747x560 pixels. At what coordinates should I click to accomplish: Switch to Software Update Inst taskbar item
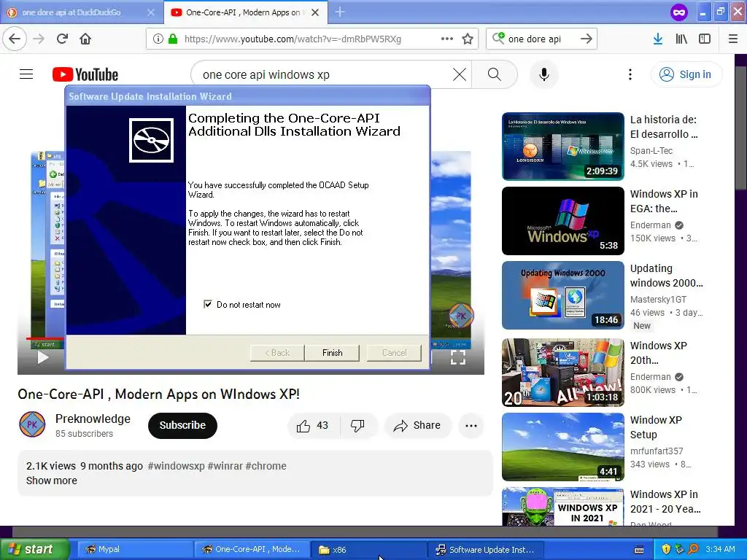(x=485, y=549)
